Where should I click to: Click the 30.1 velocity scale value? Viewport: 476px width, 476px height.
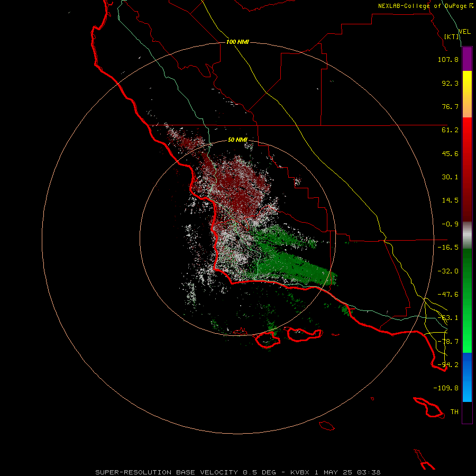pos(450,177)
